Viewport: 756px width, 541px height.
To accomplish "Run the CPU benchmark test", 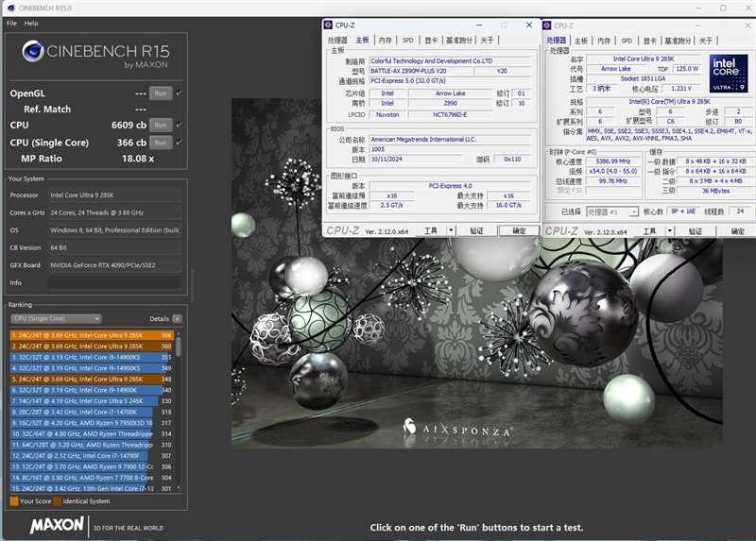I will [x=161, y=125].
